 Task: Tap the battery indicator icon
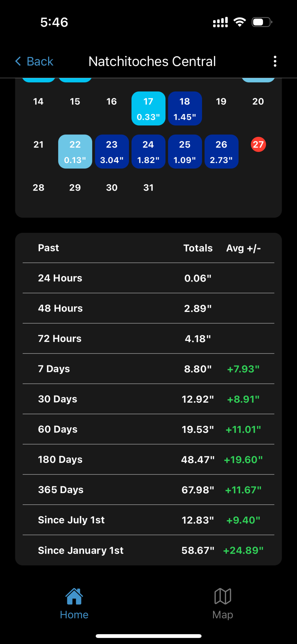(262, 22)
